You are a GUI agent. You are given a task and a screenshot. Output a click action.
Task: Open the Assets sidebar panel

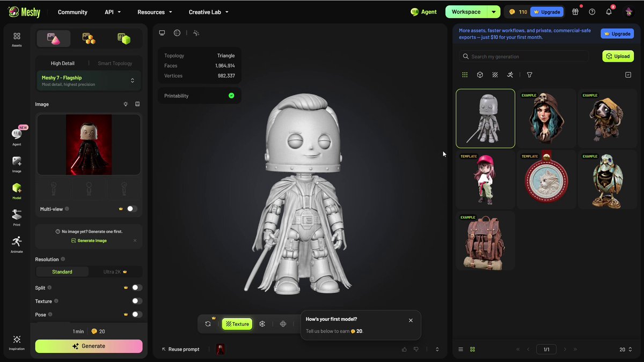(x=17, y=39)
